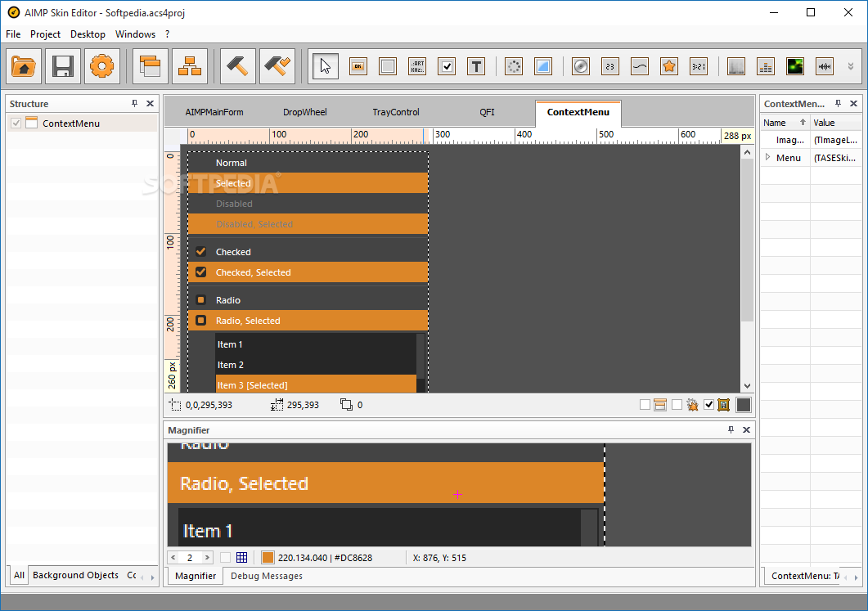Click the plain hammer build icon

237,67
